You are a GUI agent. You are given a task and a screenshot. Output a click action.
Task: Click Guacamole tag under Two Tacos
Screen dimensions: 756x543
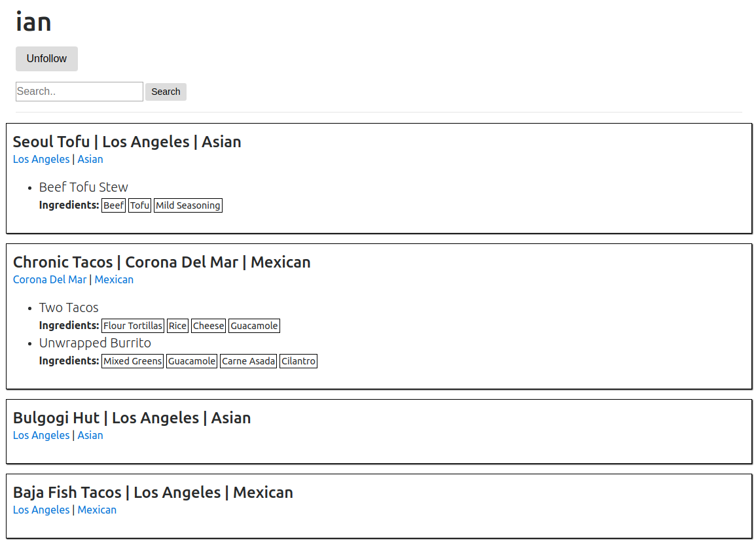point(254,326)
